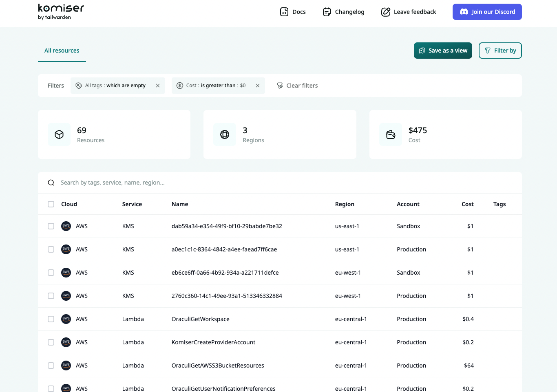Click the Docs code icon

click(x=284, y=12)
